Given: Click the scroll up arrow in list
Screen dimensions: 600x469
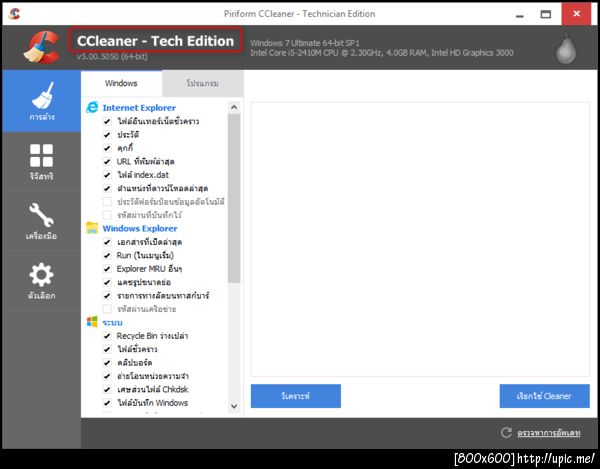Looking at the screenshot, I should tap(234, 107).
